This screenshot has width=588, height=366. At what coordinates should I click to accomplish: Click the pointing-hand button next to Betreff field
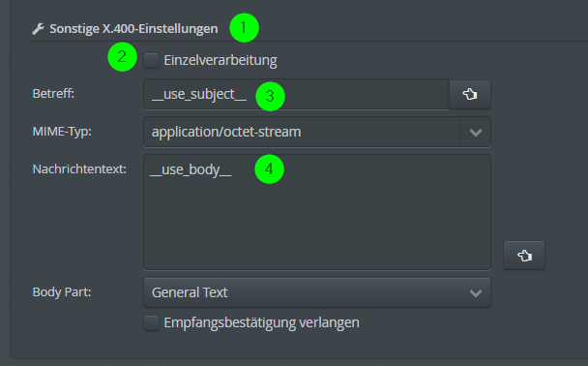click(x=470, y=94)
